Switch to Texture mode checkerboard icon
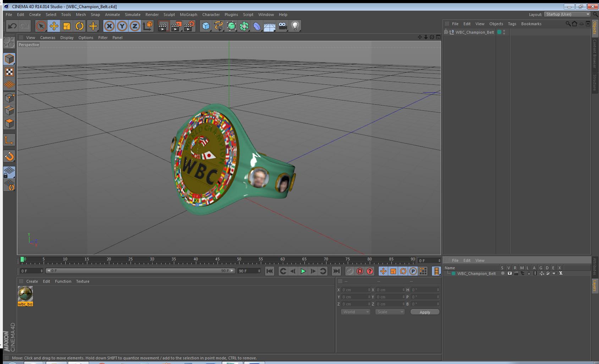 coord(9,72)
